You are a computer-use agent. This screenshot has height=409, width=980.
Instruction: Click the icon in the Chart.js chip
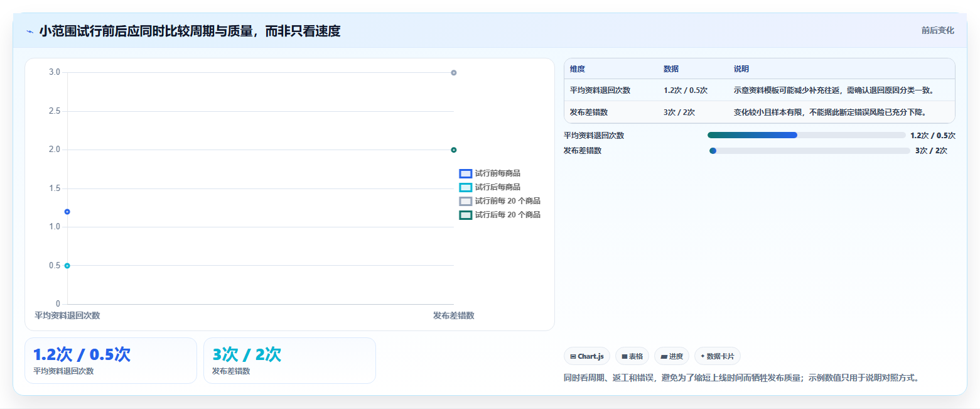click(573, 357)
